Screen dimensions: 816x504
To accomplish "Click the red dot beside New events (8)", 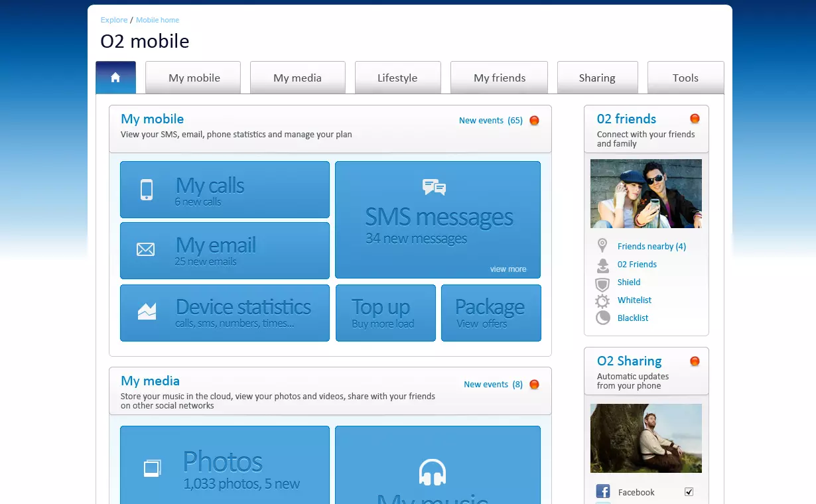I will [x=534, y=385].
